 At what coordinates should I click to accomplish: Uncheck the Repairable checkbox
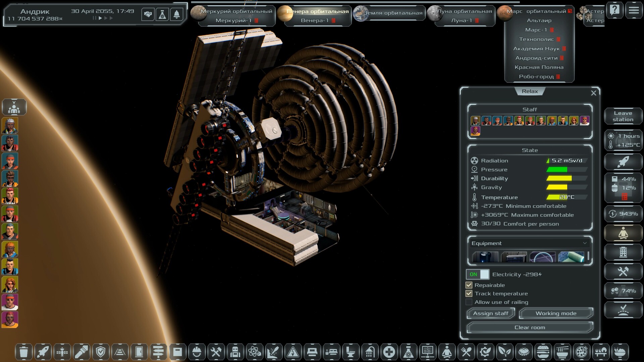point(469,285)
